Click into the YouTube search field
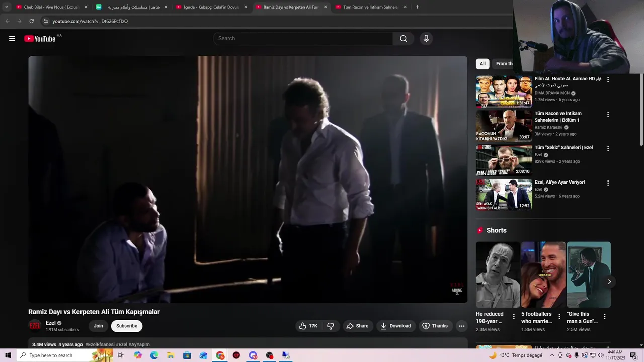The height and width of the screenshot is (362, 644). tap(303, 39)
